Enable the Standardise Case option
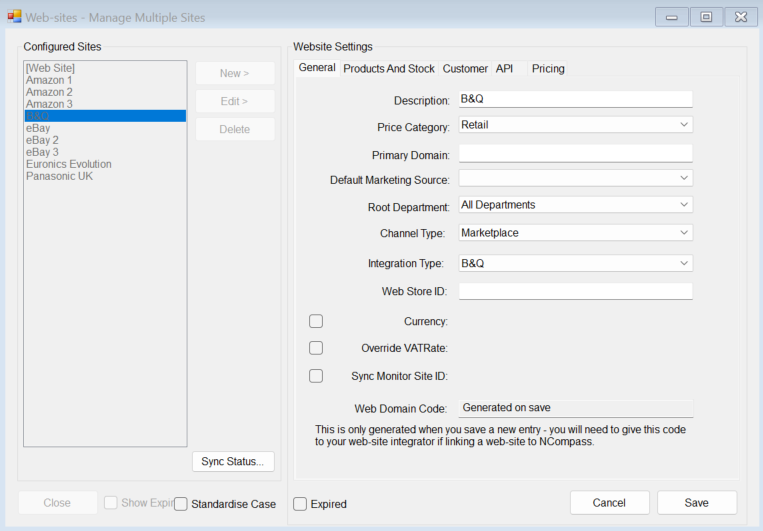 (x=181, y=504)
